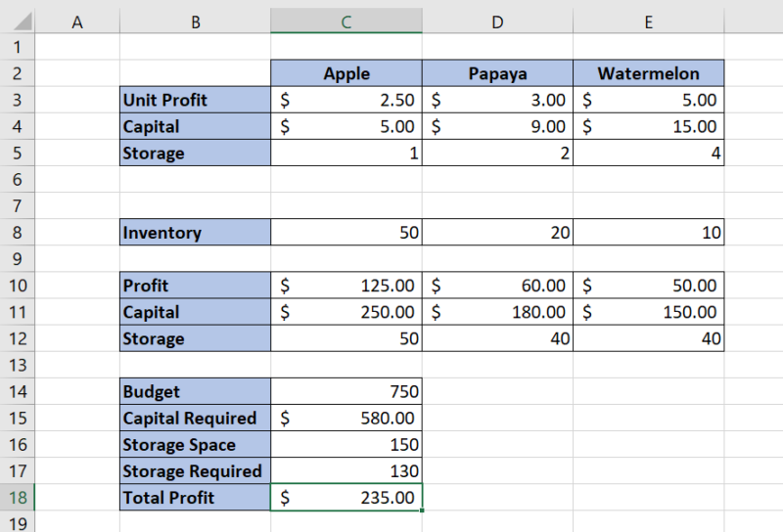
Task: Select column B header
Action: tap(195, 22)
